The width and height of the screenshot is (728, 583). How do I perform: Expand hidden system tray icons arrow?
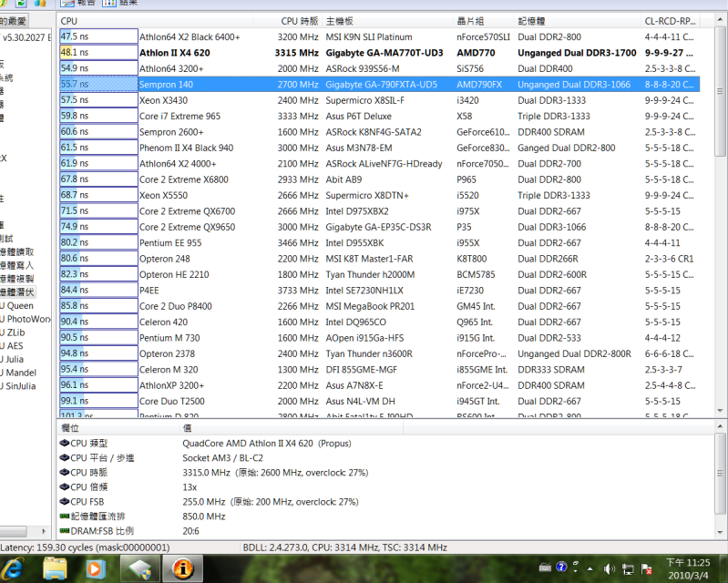point(590,568)
